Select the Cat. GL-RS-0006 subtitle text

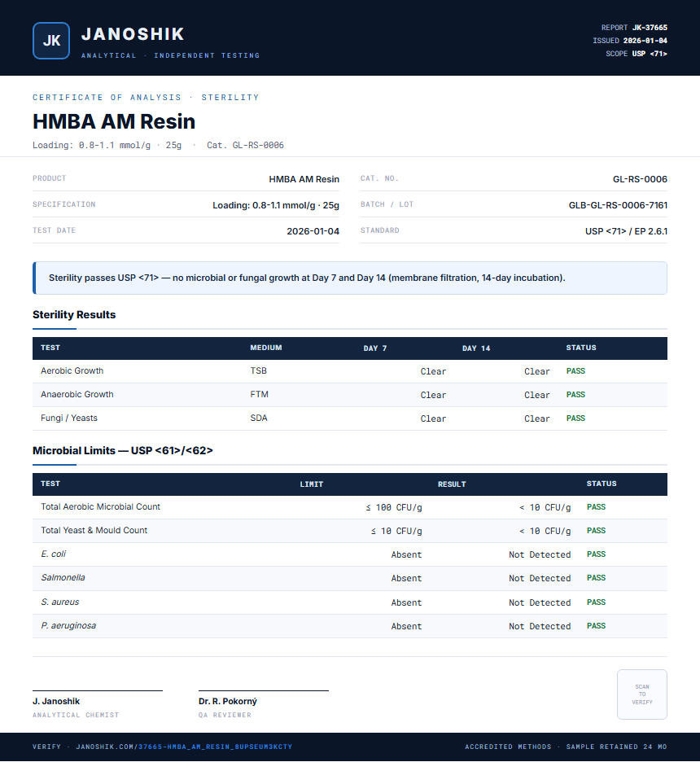pos(245,145)
